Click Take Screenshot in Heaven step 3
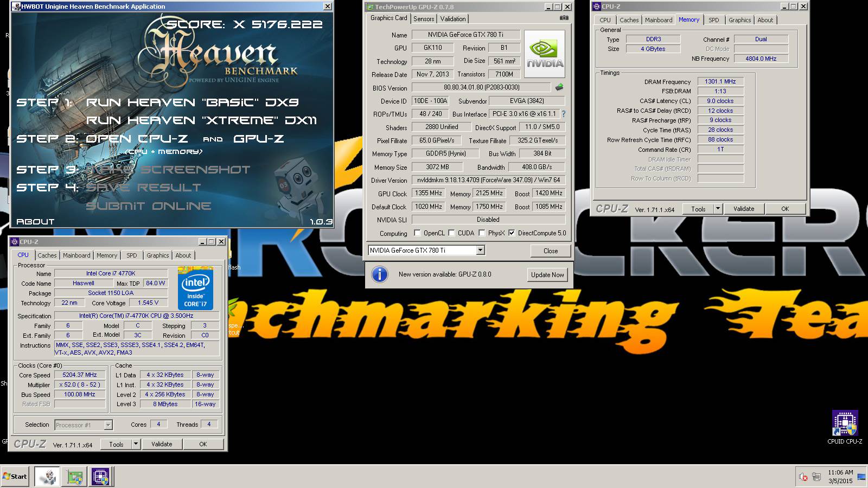Screen dimensions: 868x488 tap(168, 169)
